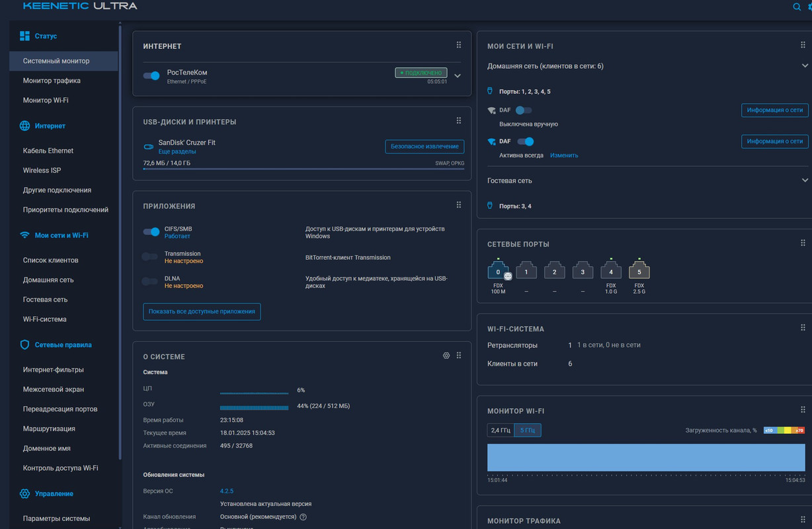812x529 pixels.
Task: Click drag handle of Мои сети и Wi-Fi card
Action: coord(803,45)
